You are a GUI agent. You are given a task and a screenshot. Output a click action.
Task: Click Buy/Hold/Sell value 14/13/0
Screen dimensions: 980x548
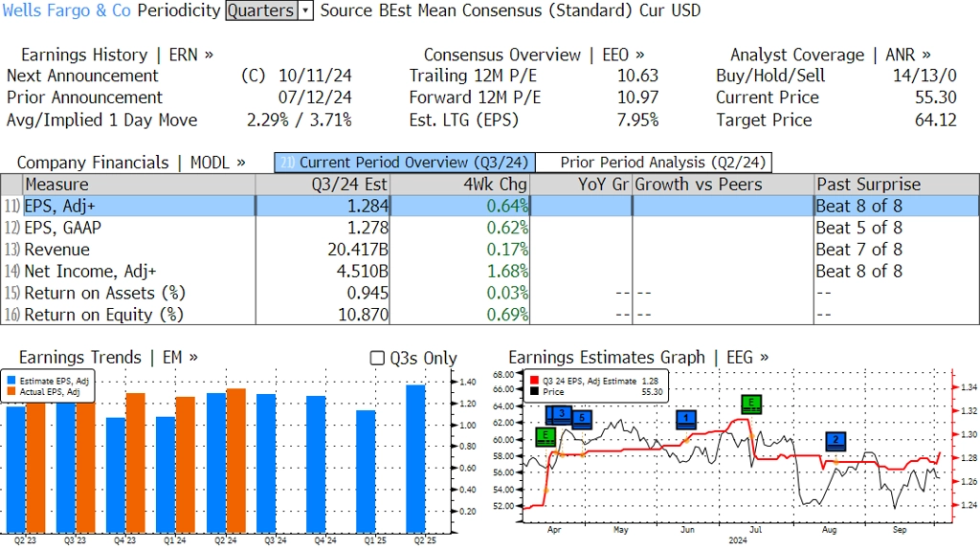(x=925, y=76)
